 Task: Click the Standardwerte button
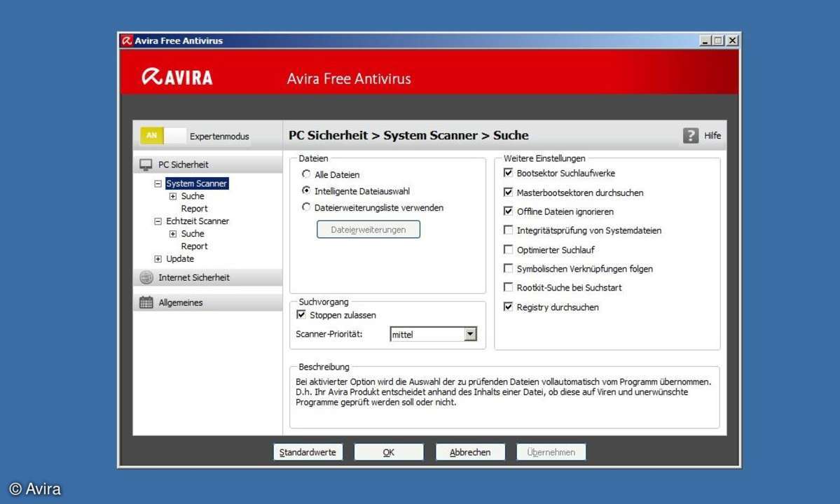point(308,452)
